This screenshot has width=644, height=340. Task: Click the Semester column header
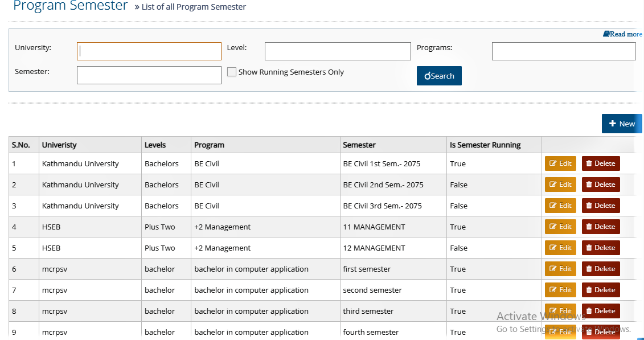(x=393, y=145)
